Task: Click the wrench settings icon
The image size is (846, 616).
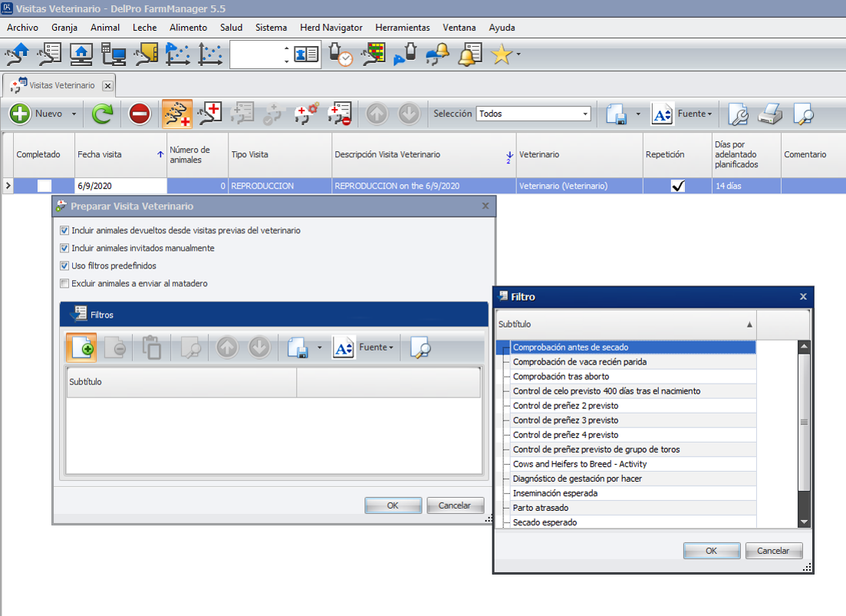Action: 738,114
